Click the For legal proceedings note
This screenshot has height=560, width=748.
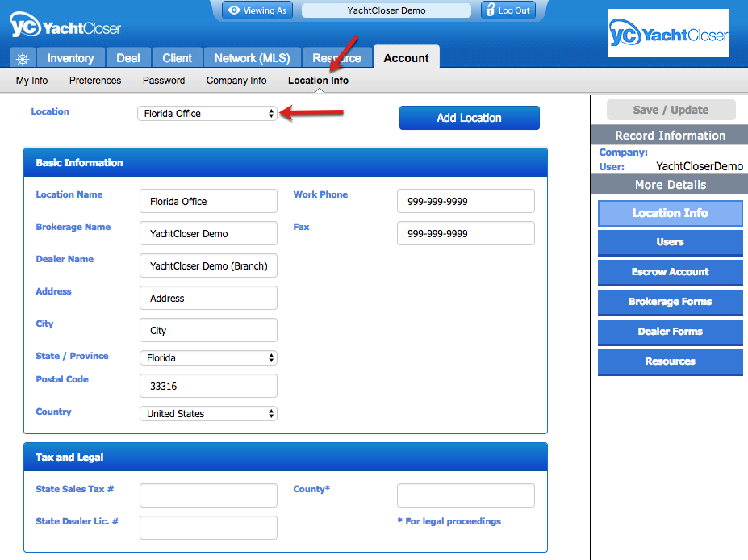point(449,521)
